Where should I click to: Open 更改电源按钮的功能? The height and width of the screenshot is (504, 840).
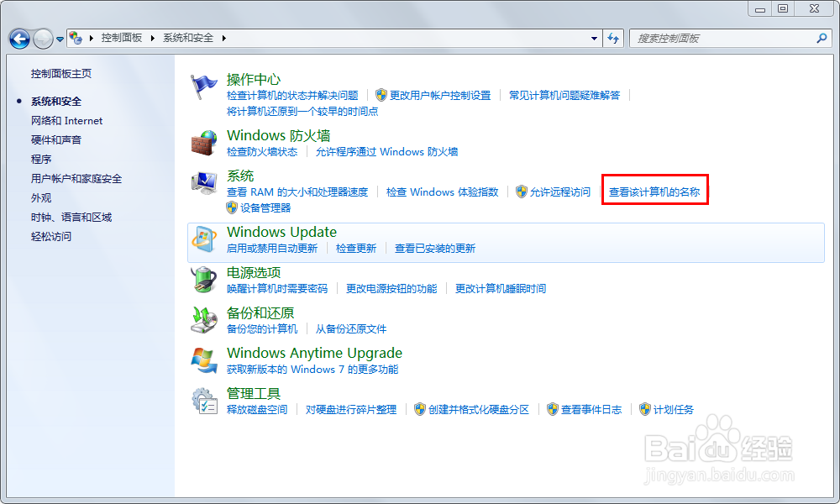click(391, 289)
